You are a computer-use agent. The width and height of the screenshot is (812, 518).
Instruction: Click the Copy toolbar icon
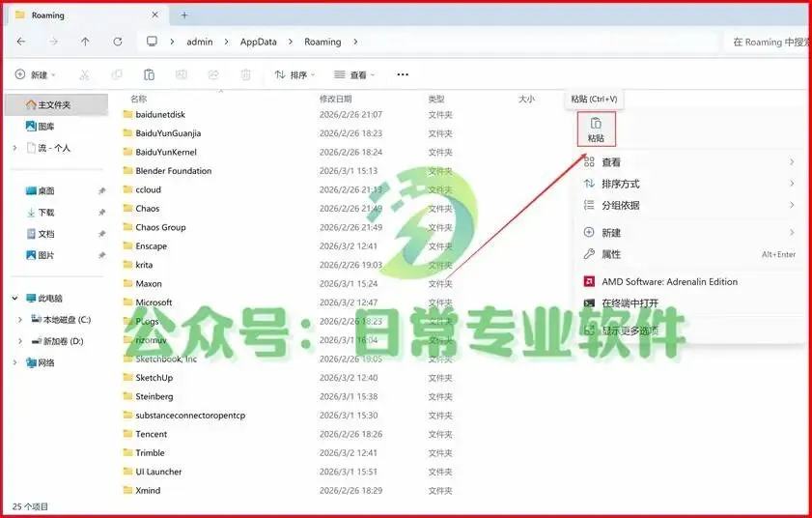(x=117, y=75)
